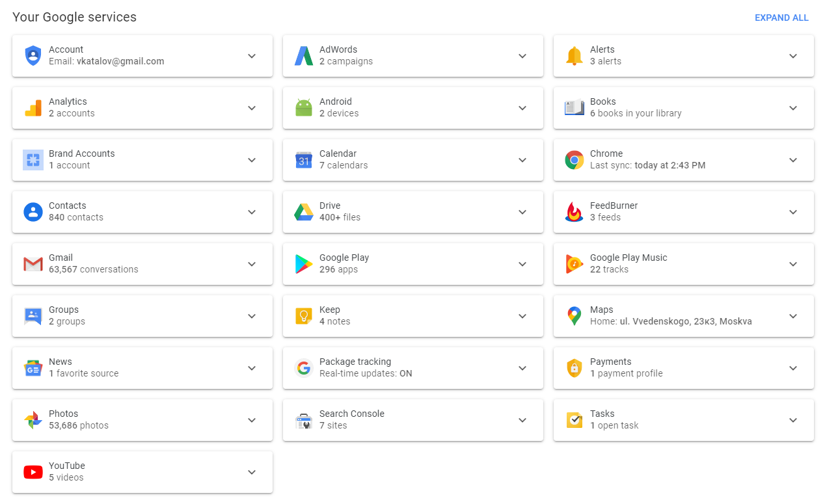Image resolution: width=825 pixels, height=504 pixels.
Task: Click the Keep lightbulb icon
Action: (304, 316)
